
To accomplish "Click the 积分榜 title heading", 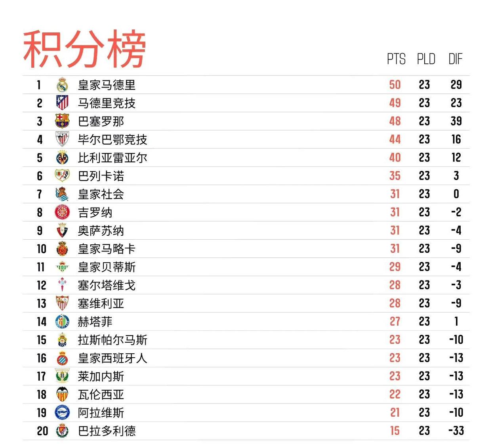I will [x=84, y=49].
